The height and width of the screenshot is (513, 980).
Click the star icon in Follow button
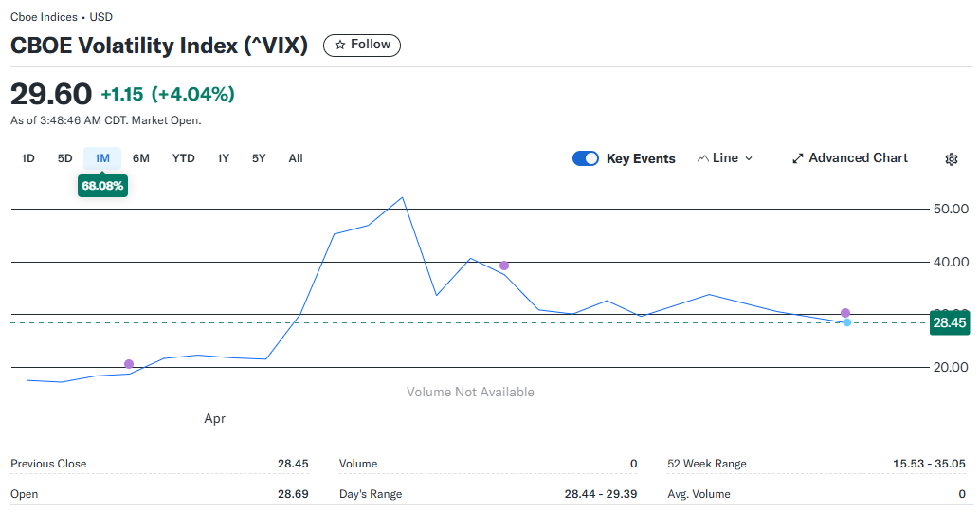pyautogui.click(x=340, y=46)
